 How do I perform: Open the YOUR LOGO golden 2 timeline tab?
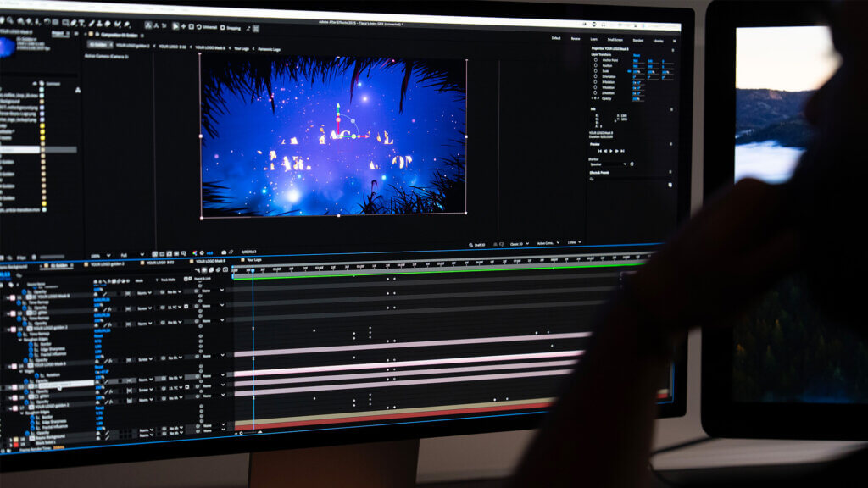tap(108, 264)
